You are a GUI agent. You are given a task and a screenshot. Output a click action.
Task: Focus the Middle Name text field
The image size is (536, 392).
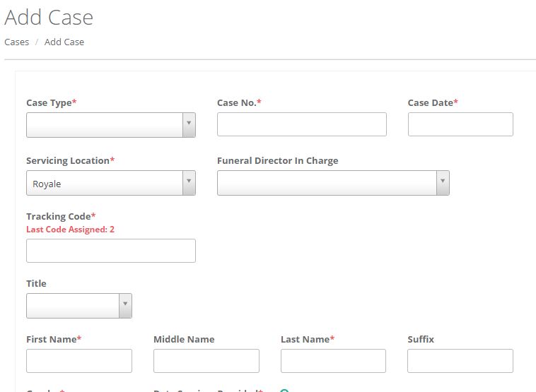pyautogui.click(x=206, y=360)
